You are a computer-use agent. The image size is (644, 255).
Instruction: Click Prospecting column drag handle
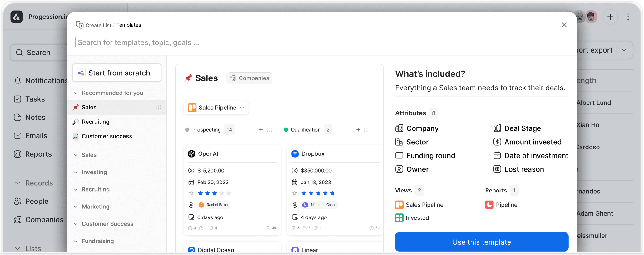tap(270, 130)
